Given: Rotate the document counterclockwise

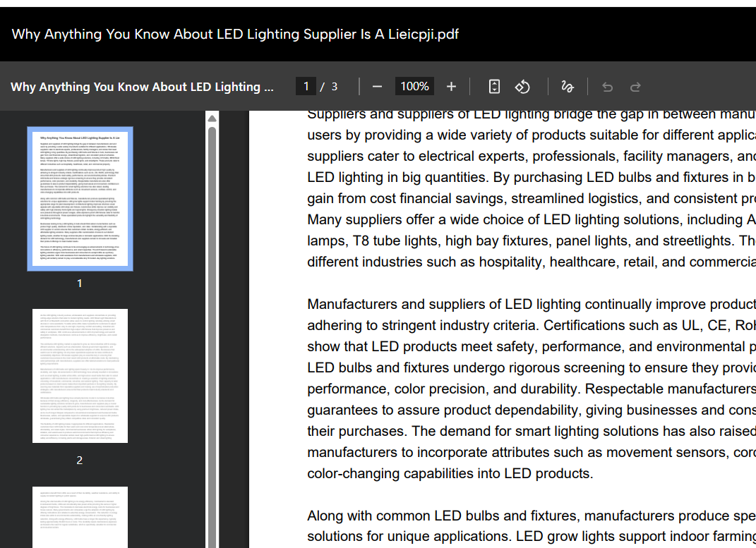Looking at the screenshot, I should coord(522,87).
